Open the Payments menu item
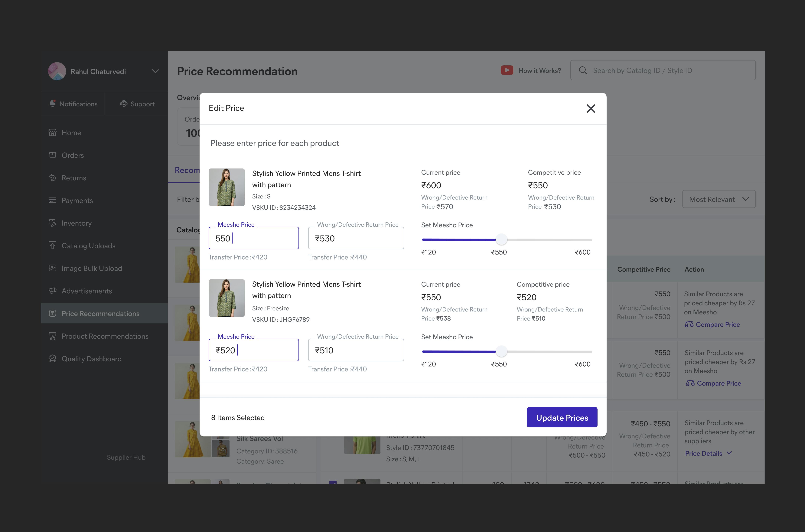 pos(104,200)
